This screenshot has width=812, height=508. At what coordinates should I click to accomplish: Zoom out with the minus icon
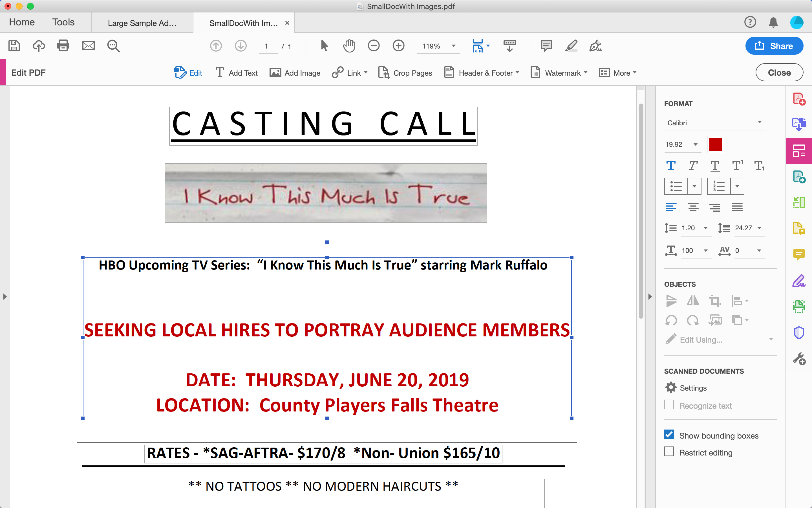(x=374, y=46)
